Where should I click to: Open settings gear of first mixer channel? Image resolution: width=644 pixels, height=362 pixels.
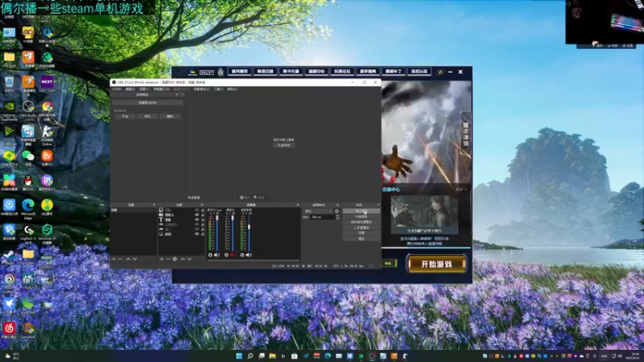(x=210, y=255)
